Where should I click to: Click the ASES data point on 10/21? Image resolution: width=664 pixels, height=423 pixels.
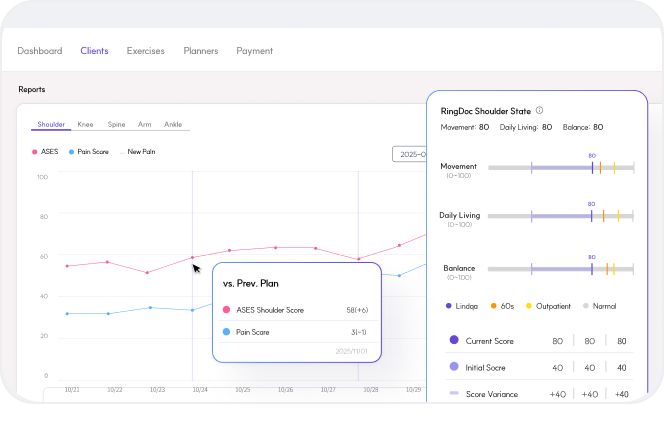point(67,266)
